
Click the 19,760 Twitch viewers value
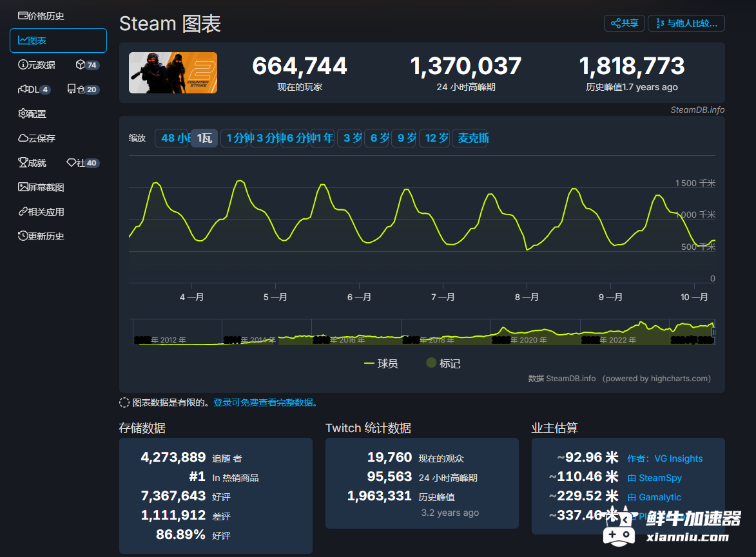(389, 457)
